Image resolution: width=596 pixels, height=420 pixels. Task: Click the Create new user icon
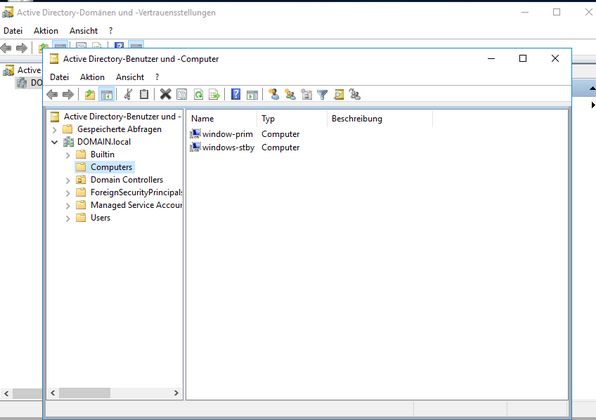274,94
